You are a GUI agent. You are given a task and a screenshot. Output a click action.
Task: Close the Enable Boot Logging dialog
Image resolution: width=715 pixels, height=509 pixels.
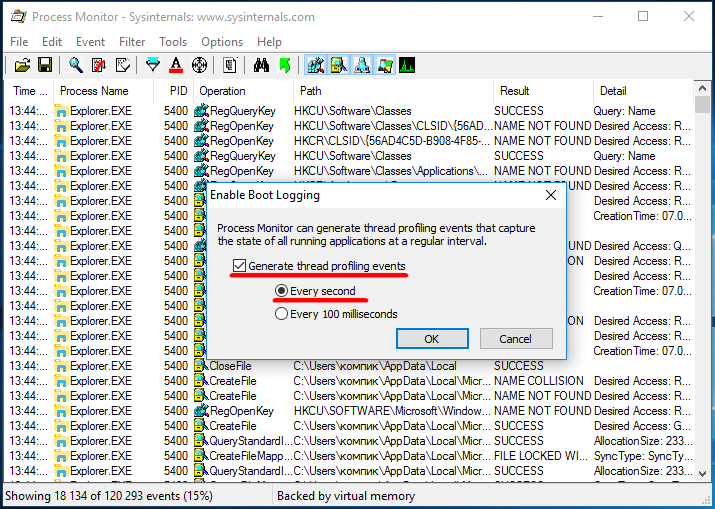(x=551, y=195)
